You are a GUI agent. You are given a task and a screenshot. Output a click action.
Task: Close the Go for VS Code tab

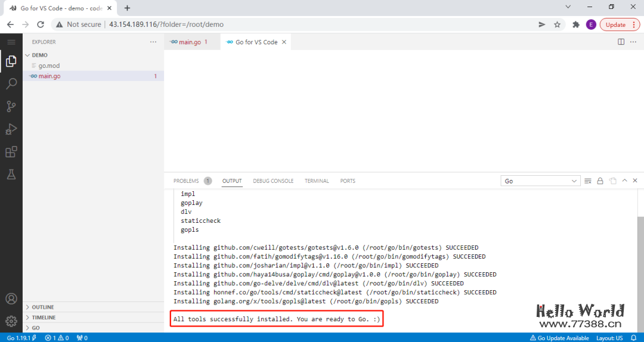click(284, 42)
